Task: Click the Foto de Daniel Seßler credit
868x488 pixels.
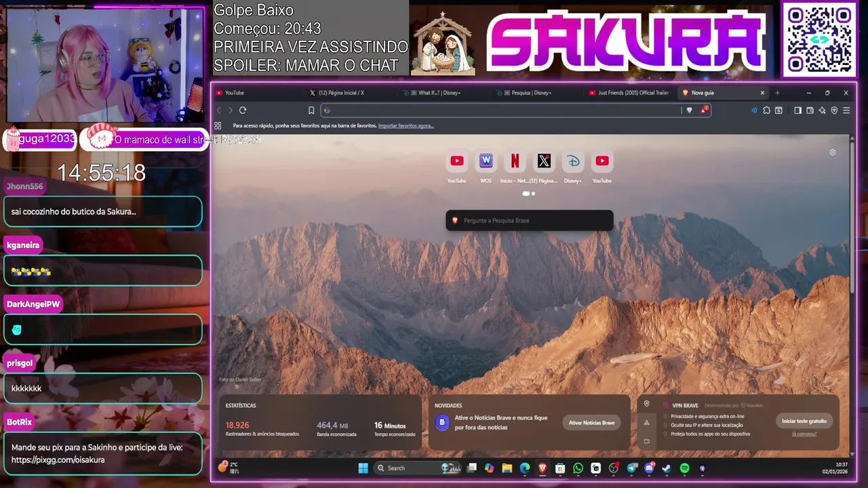Action: [x=240, y=380]
